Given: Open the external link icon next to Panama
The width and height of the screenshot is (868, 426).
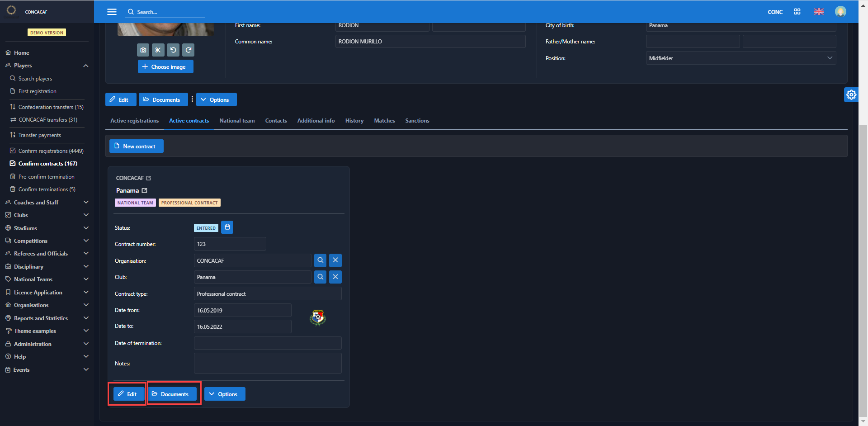Looking at the screenshot, I should [x=145, y=191].
